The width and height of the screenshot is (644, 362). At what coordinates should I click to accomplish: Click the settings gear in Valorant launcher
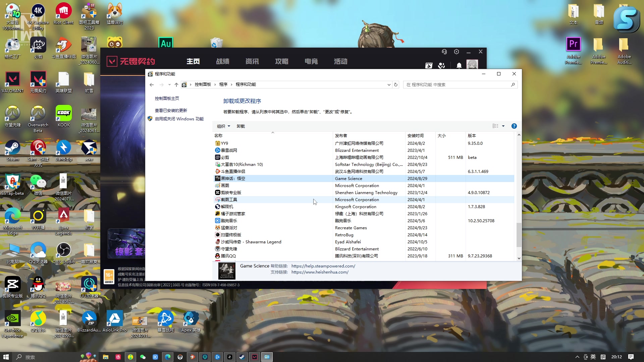[457, 52]
